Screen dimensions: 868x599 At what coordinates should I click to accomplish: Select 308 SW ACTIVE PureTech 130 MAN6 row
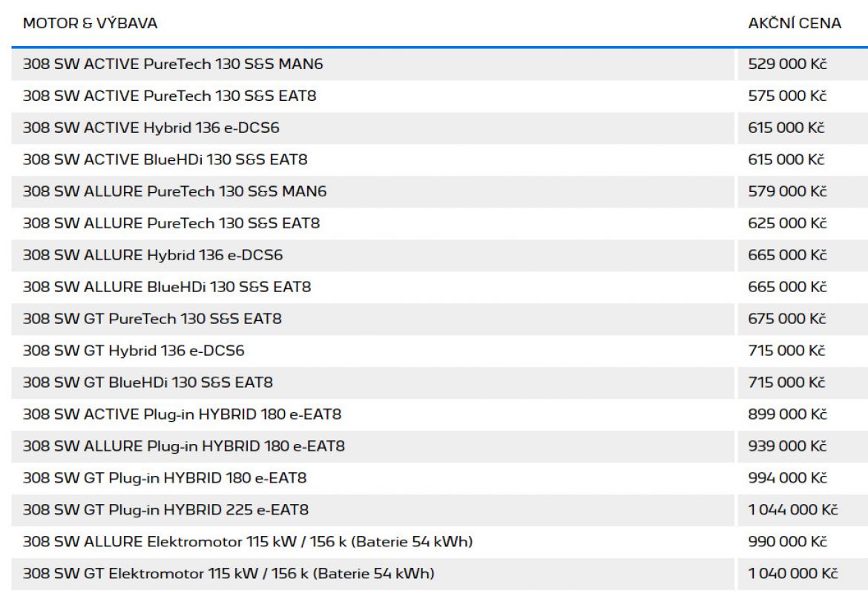173,64
